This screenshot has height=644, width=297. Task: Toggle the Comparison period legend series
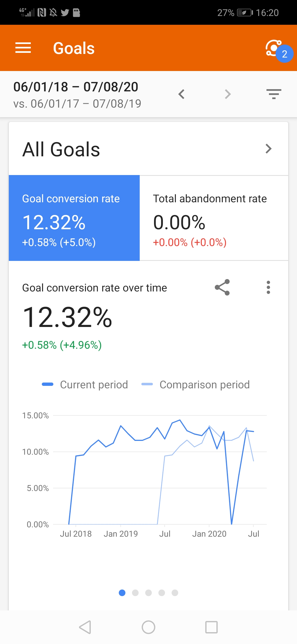click(196, 384)
